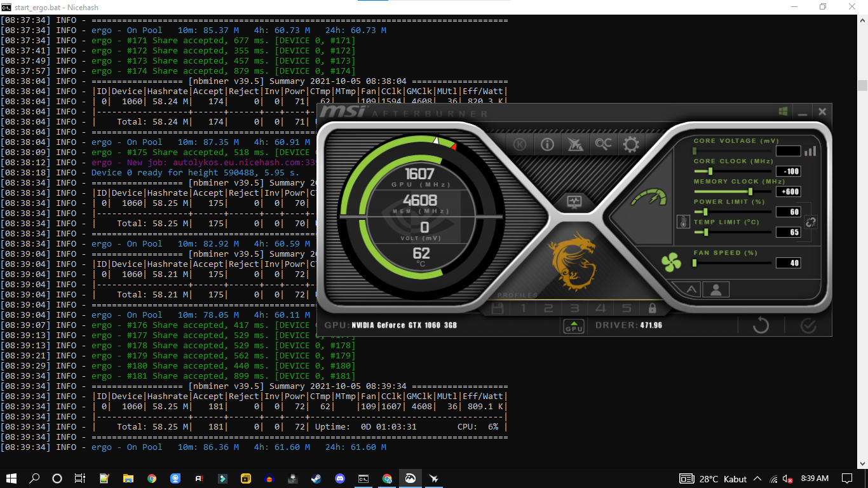The width and height of the screenshot is (868, 488).
Task: Click the Memory Clock slider handle
Action: 750,191
